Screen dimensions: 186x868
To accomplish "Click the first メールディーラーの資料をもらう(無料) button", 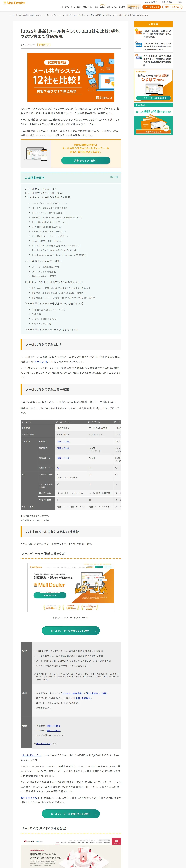I will point(71,630).
